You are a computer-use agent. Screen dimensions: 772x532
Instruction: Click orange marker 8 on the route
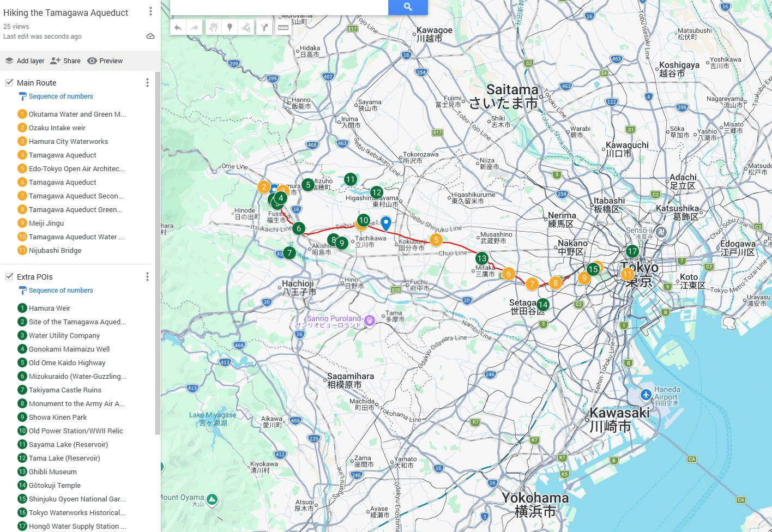[x=556, y=282]
